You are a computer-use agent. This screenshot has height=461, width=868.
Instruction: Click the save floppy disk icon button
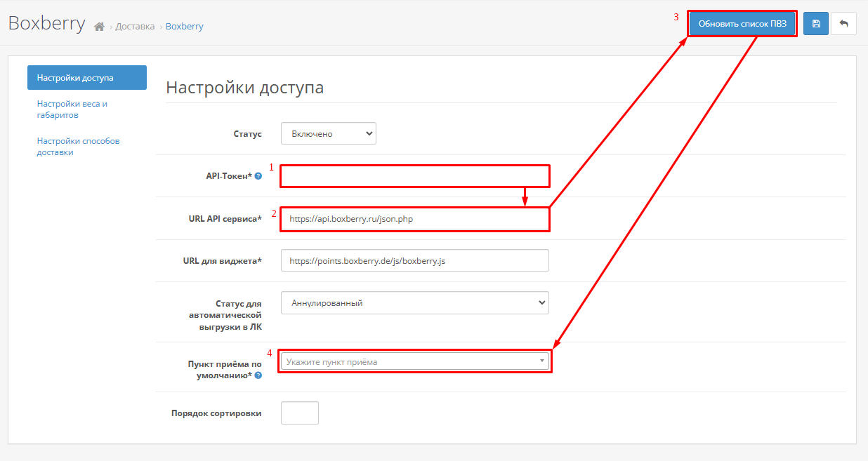coord(815,23)
